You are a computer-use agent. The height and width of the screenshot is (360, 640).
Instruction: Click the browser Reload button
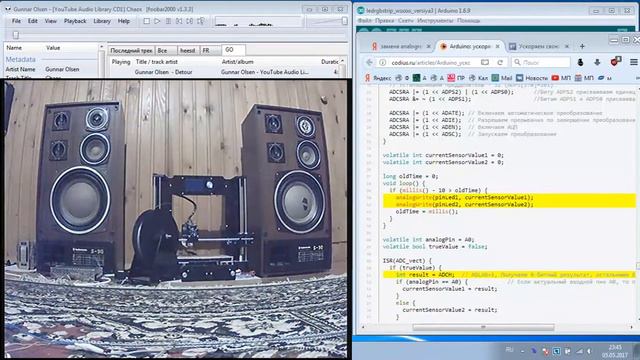pos(500,62)
